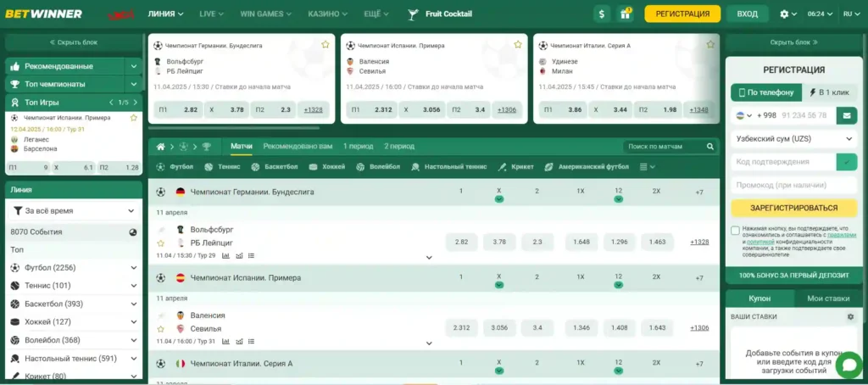The height and width of the screenshot is (385, 868).
Task: Switch to the Мои ставки tab
Action: click(828, 298)
